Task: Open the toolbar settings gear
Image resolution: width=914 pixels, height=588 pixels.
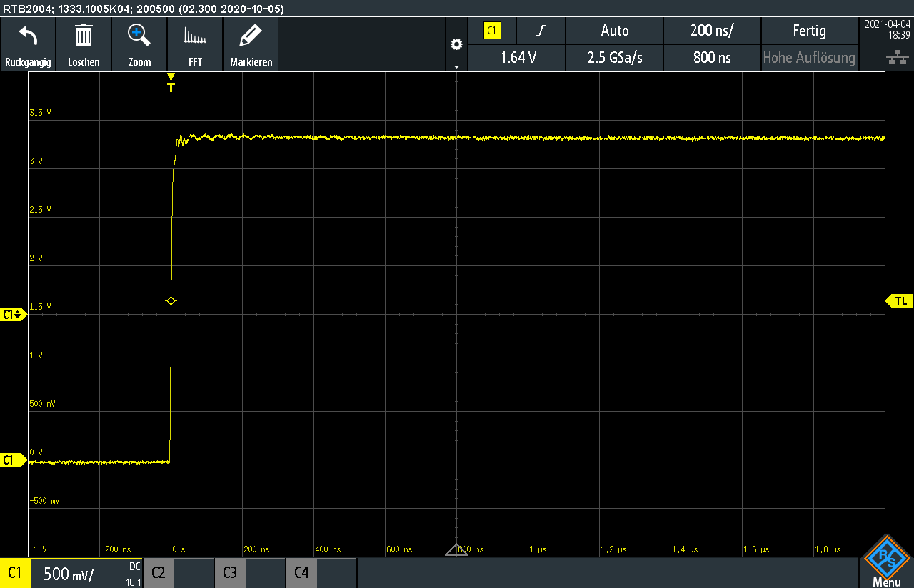Action: 456,44
